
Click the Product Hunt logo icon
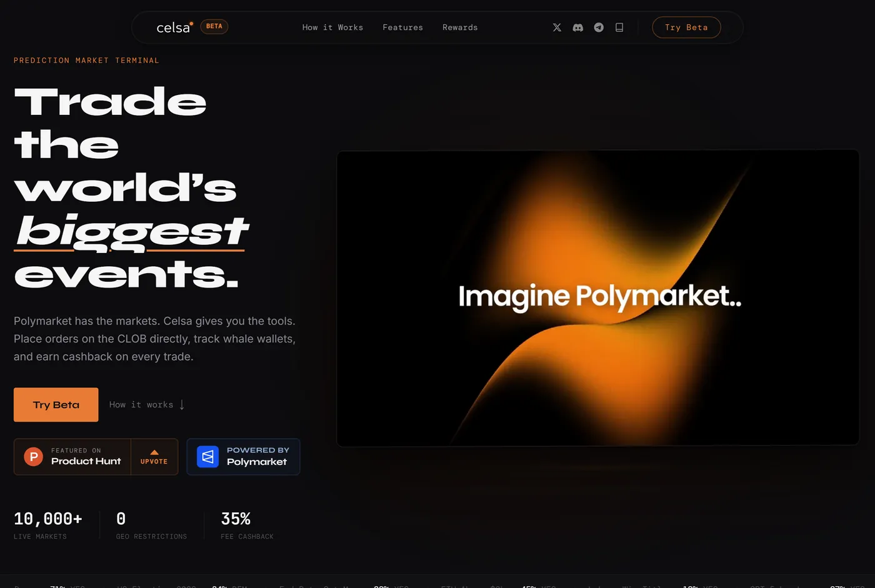point(34,457)
